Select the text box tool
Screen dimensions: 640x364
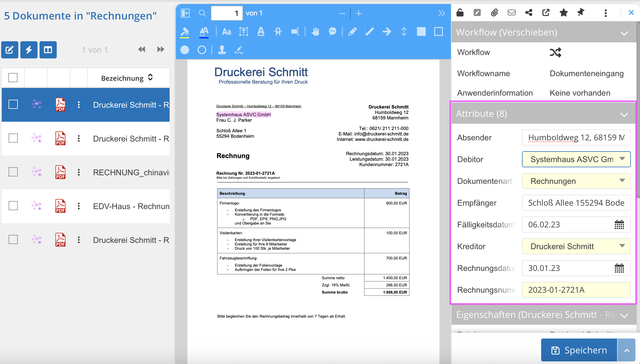pos(244,32)
